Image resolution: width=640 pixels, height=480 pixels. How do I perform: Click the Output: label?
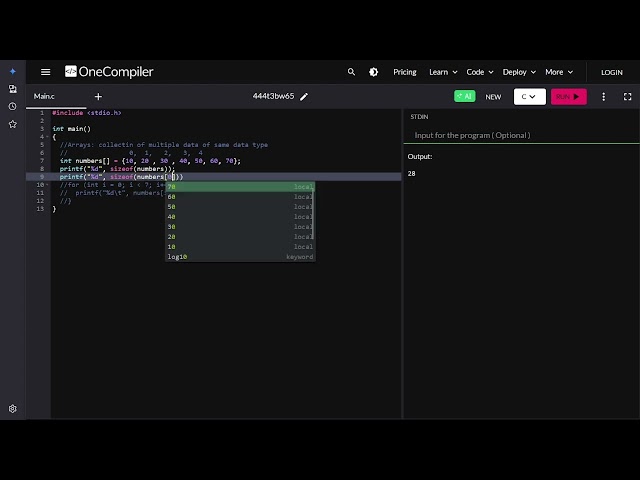[x=420, y=156]
